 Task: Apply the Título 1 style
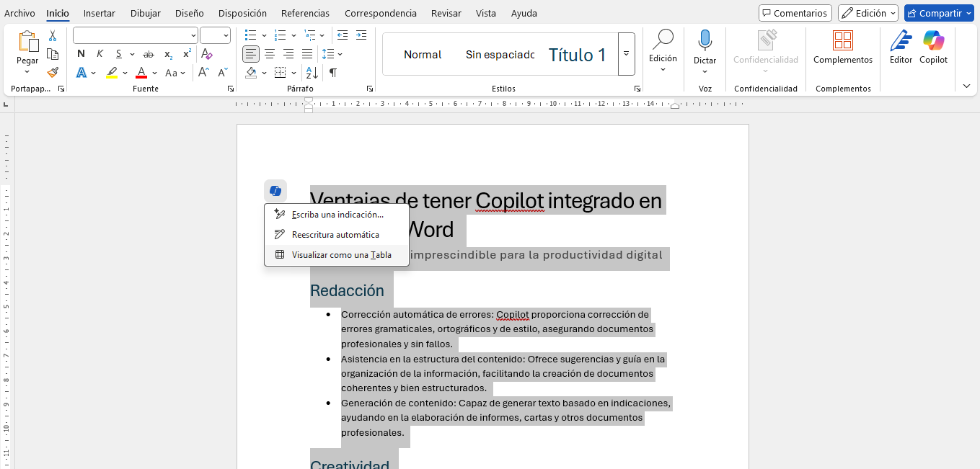pos(577,55)
